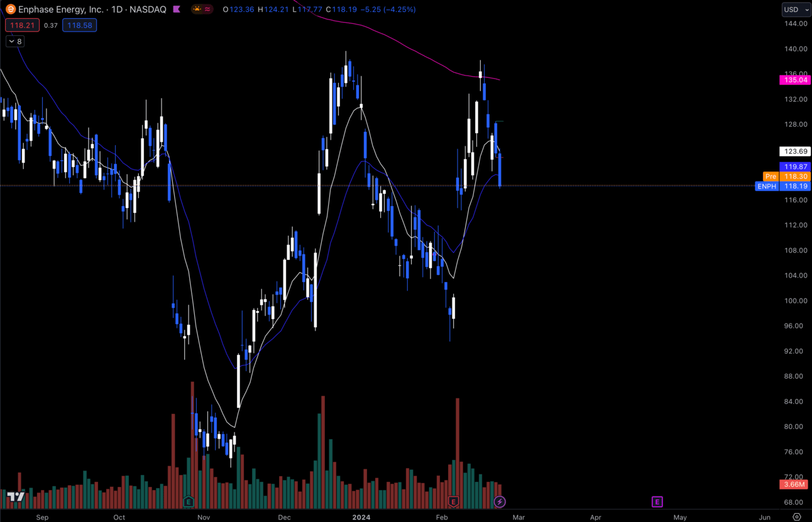
Task: Click the Enphase Energy, Inc. symbol title
Action: click(62, 9)
